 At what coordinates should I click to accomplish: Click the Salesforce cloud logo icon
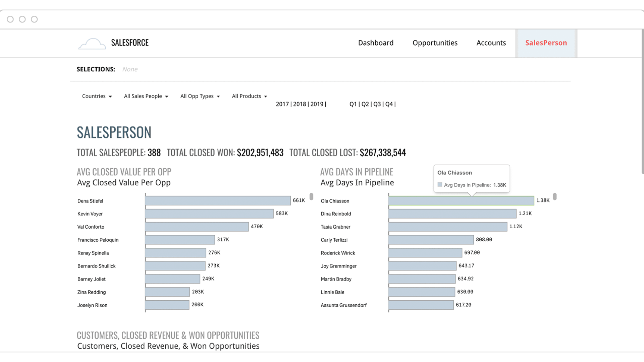pos(92,44)
